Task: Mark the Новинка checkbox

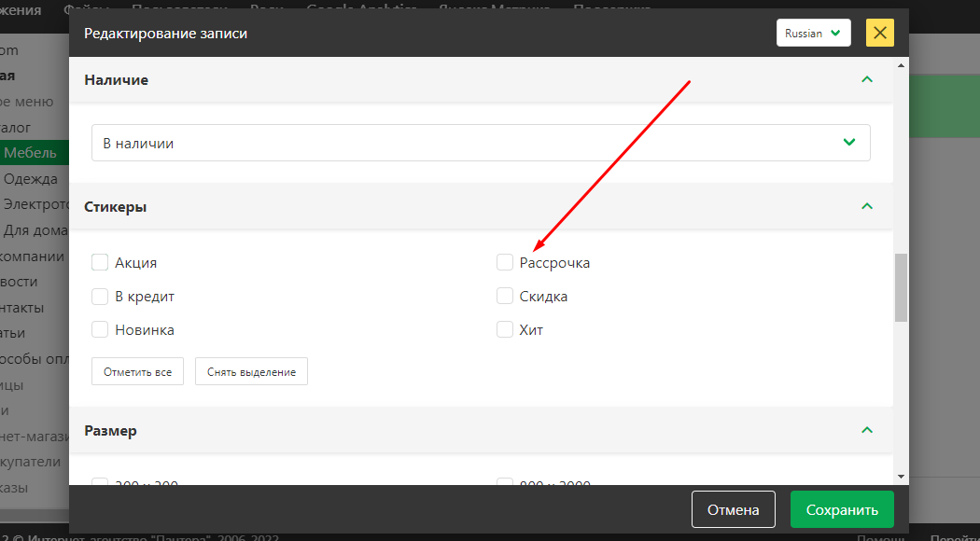Action: pyautogui.click(x=100, y=330)
